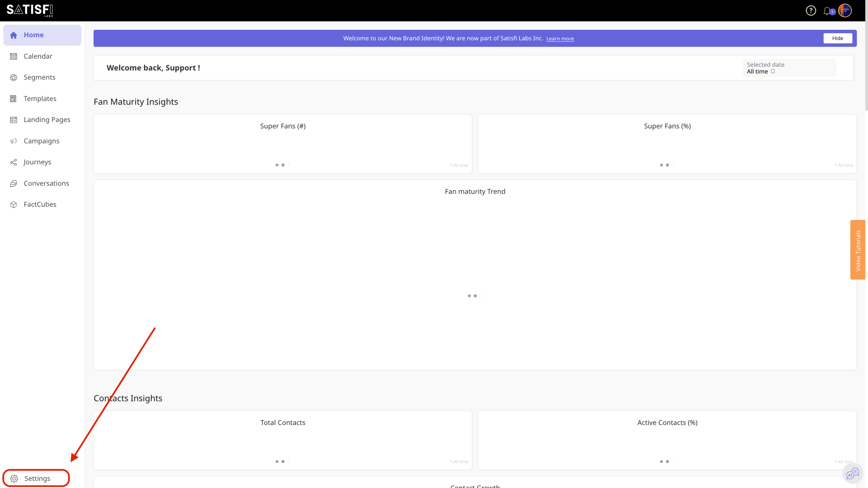
Task: Click the Settings gear icon
Action: [x=14, y=478]
